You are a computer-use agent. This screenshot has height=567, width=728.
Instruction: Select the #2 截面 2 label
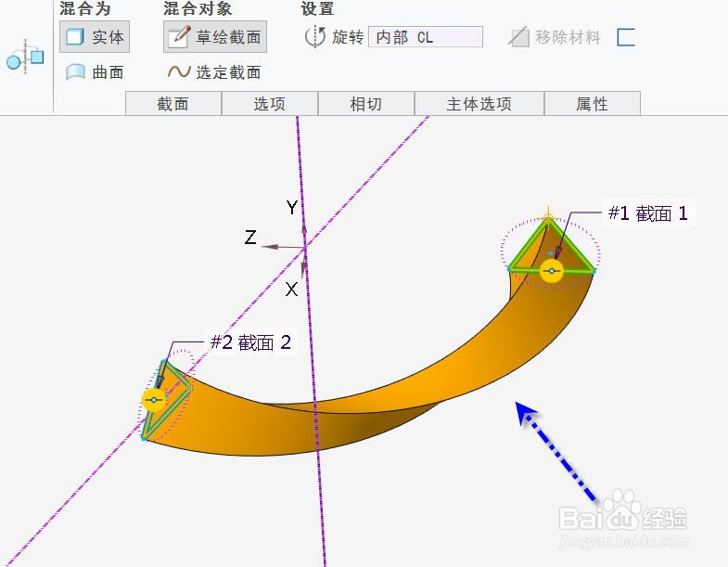250,342
